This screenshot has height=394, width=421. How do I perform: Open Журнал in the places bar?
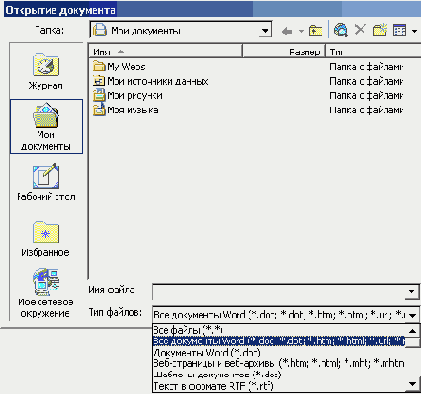(46, 71)
